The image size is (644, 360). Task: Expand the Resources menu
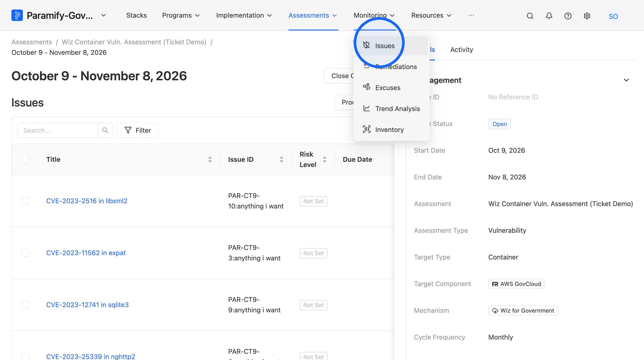point(431,15)
